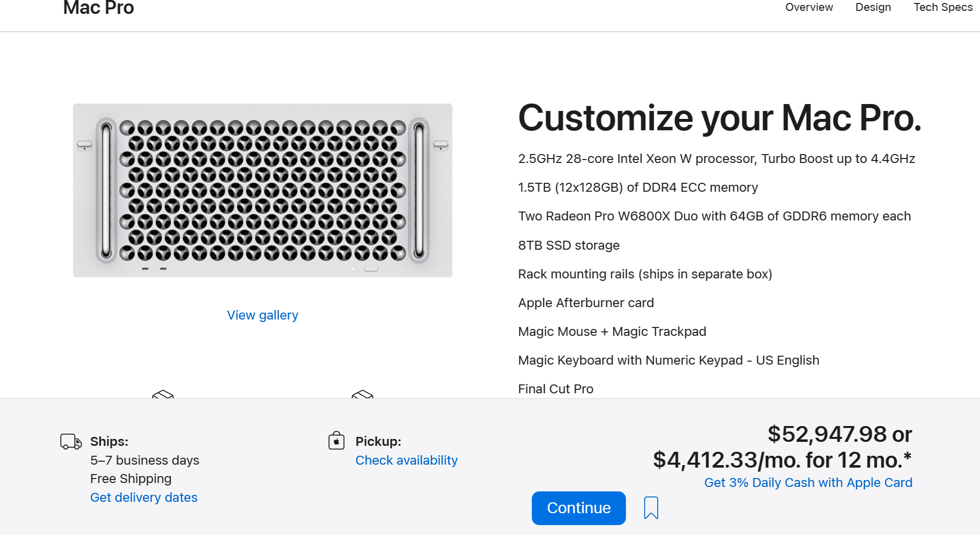The width and height of the screenshot is (980, 535).
Task: Select Magic Mouse + Magic Trackpad line
Action: pos(612,331)
